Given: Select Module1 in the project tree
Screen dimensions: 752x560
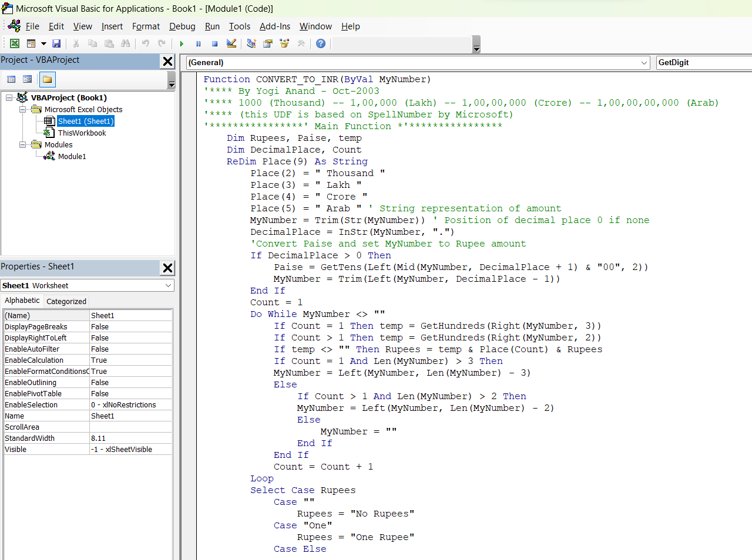Looking at the screenshot, I should [72, 156].
